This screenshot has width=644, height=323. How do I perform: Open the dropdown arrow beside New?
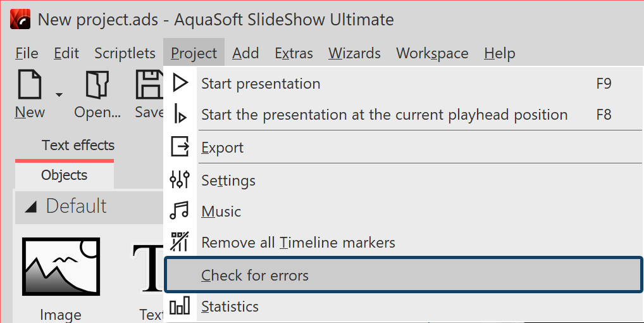59,95
